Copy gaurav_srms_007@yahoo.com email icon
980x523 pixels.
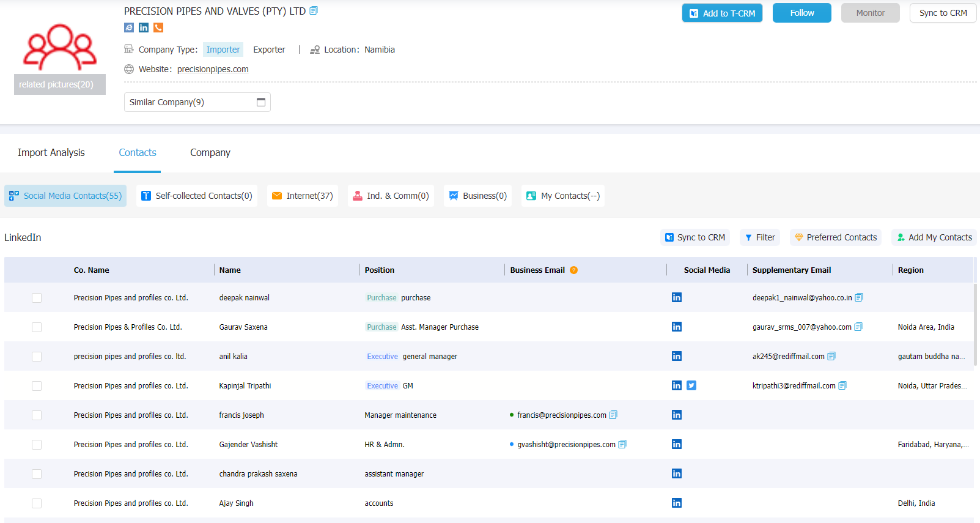click(x=858, y=327)
